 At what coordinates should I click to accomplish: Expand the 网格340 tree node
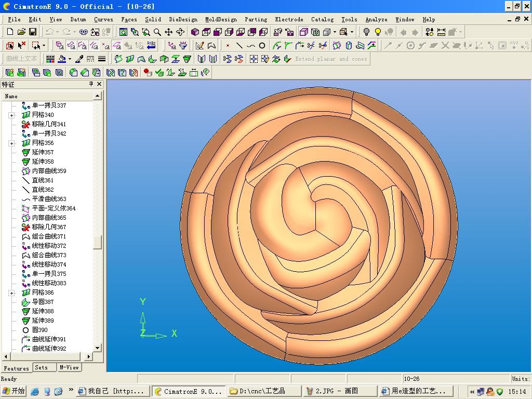point(11,115)
